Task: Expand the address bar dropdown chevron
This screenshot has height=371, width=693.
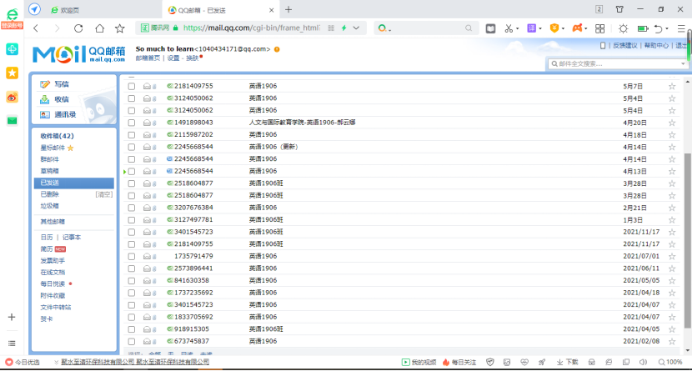Action: [356, 28]
